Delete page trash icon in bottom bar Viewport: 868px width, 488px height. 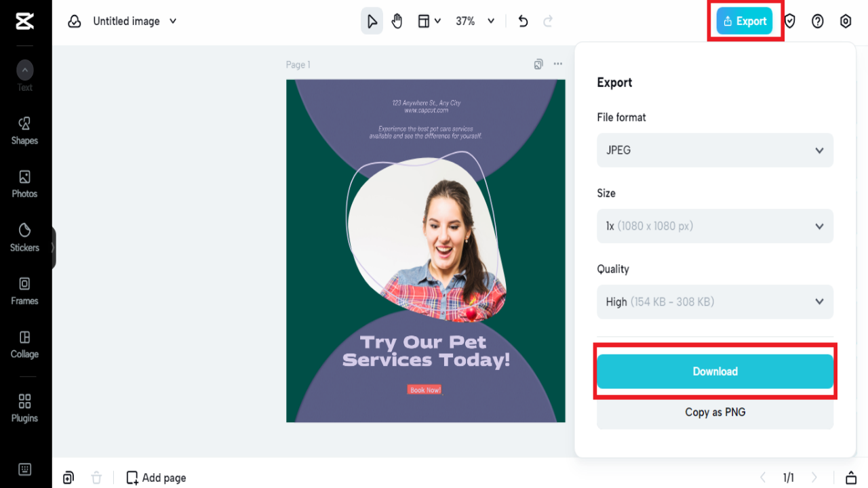[96, 478]
